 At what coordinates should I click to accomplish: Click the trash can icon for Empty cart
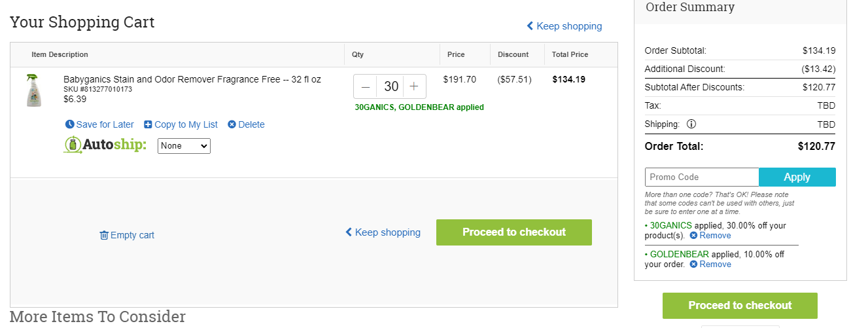[x=103, y=235]
